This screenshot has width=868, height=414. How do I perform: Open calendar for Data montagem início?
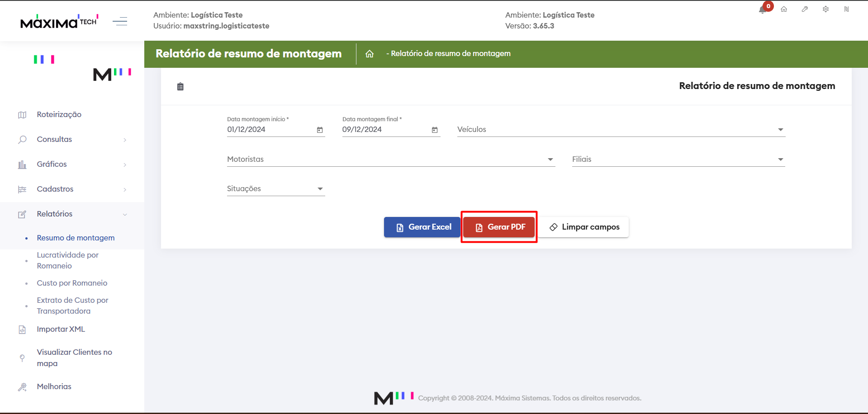[x=320, y=130]
